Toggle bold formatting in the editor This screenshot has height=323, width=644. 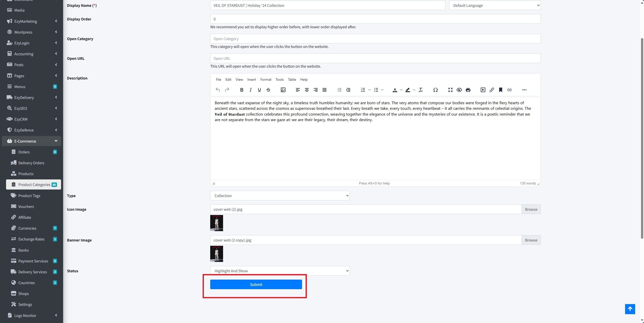pos(241,90)
